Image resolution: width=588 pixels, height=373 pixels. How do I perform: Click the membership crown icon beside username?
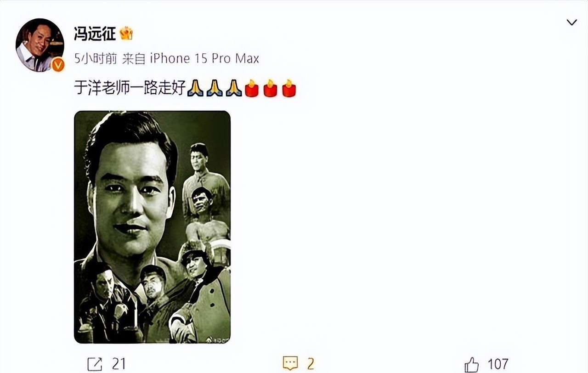click(126, 33)
